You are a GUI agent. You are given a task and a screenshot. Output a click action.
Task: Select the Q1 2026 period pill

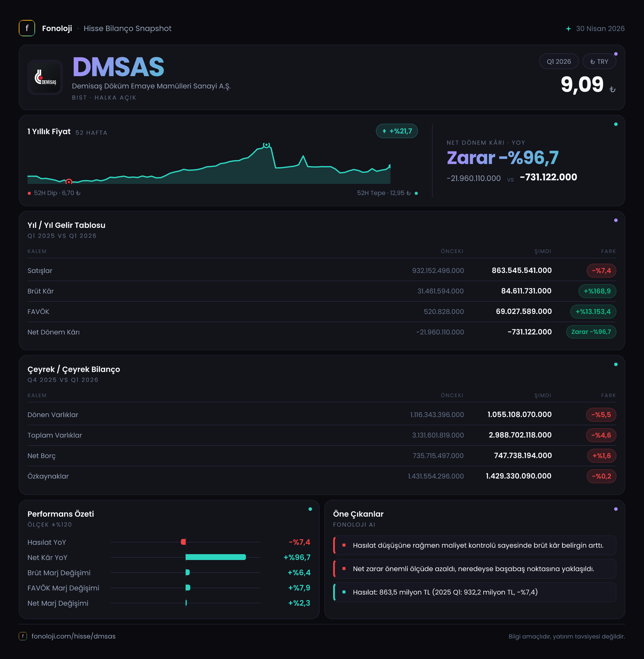coord(559,61)
